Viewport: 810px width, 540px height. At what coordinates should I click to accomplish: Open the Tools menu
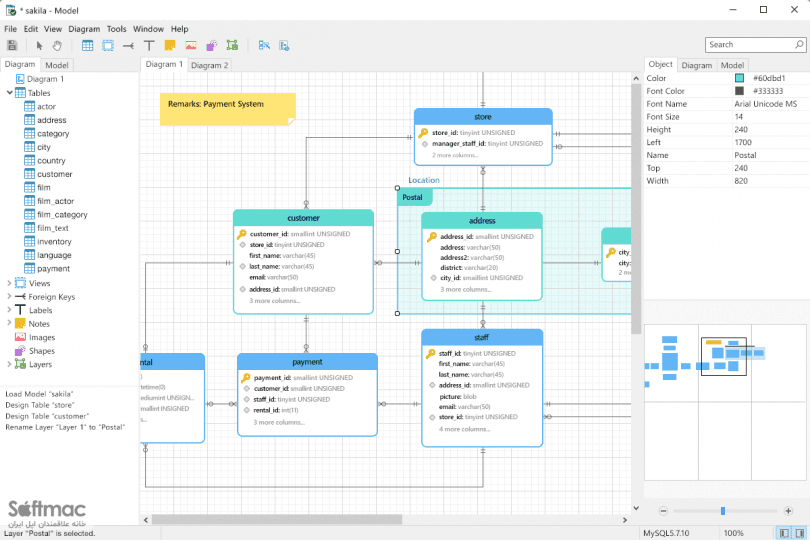click(x=116, y=29)
